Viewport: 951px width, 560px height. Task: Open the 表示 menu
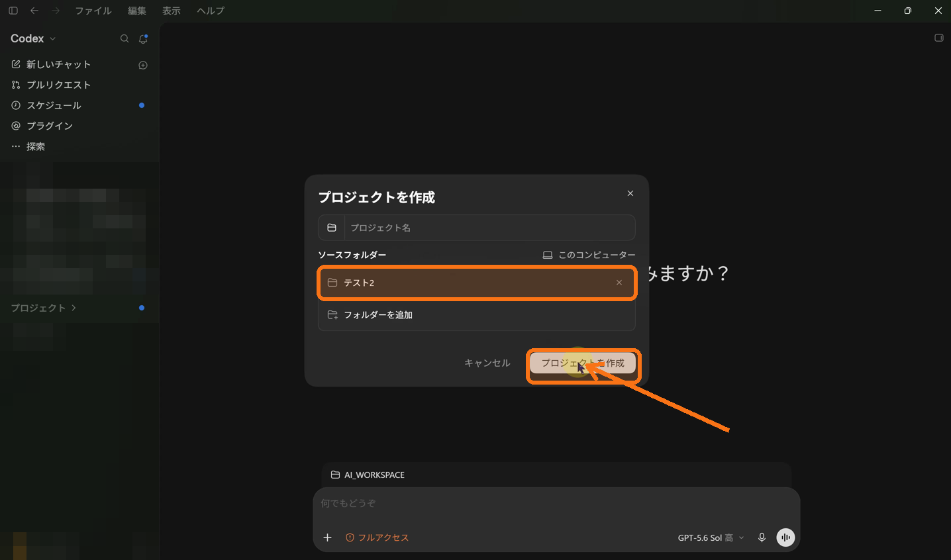click(172, 11)
